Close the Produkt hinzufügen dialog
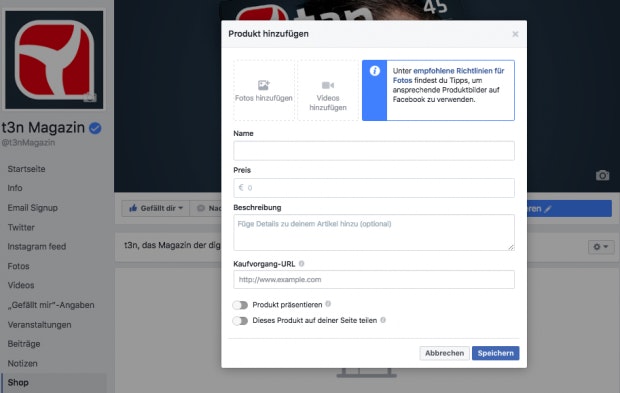This screenshot has height=393, width=620. click(x=515, y=34)
